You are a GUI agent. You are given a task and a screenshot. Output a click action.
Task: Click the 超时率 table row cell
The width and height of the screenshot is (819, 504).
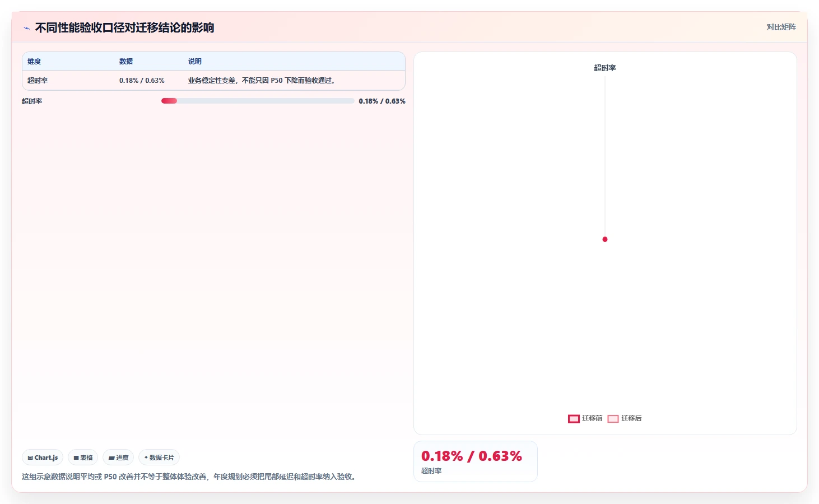[x=38, y=81]
